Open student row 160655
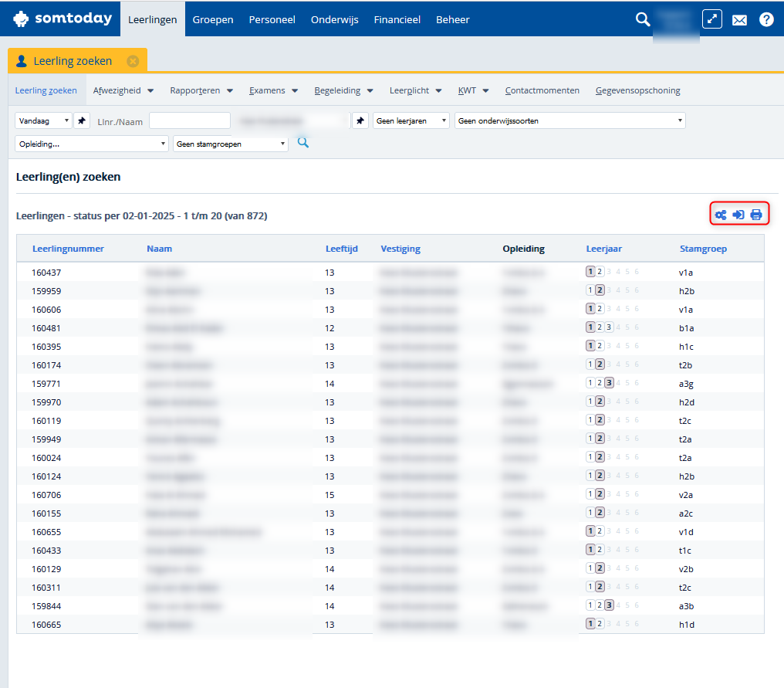This screenshot has height=688, width=784. coord(390,531)
